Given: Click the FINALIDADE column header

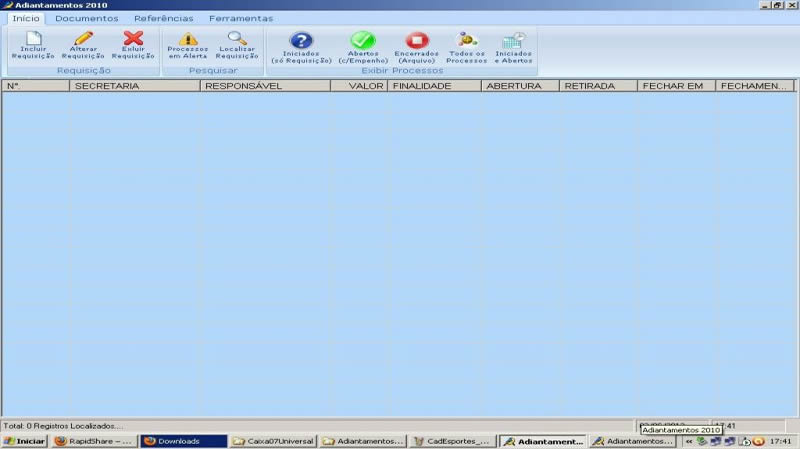Looking at the screenshot, I should [434, 86].
